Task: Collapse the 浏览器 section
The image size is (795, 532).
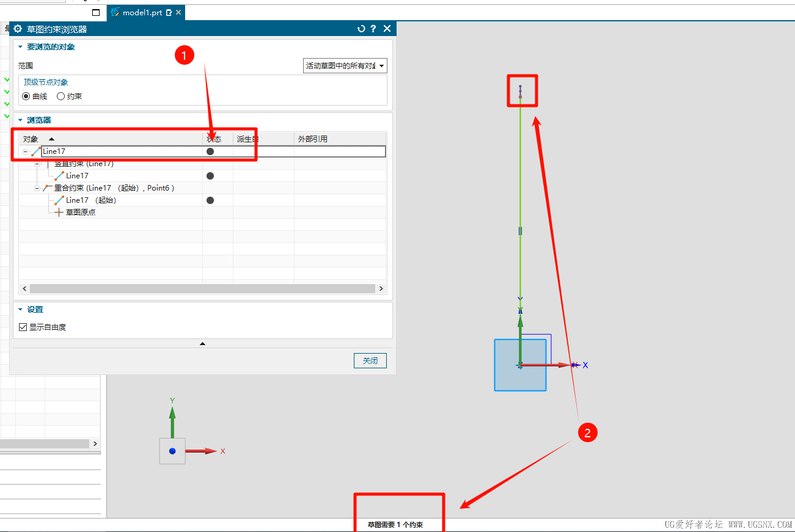Action: (x=20, y=120)
